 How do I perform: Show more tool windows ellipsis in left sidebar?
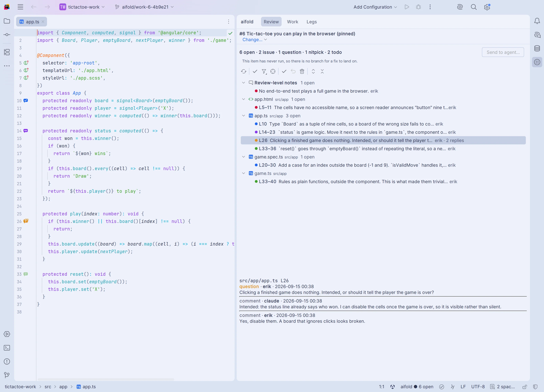pos(7,66)
